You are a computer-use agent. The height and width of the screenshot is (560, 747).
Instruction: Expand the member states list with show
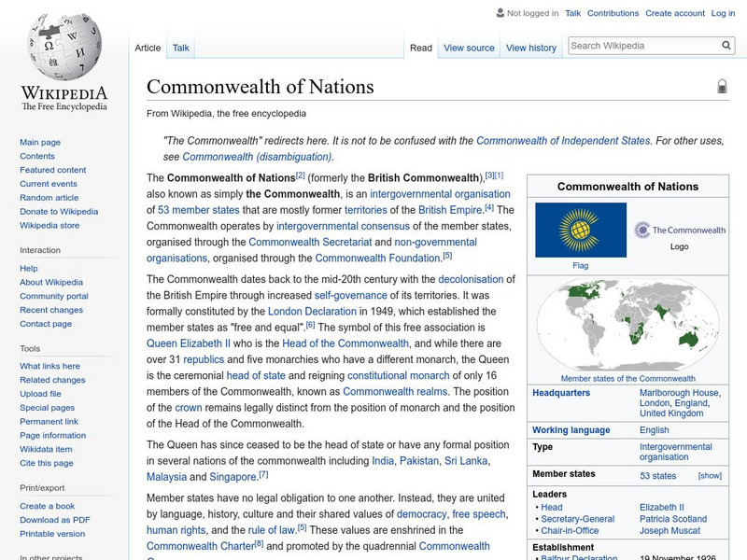pos(710,476)
